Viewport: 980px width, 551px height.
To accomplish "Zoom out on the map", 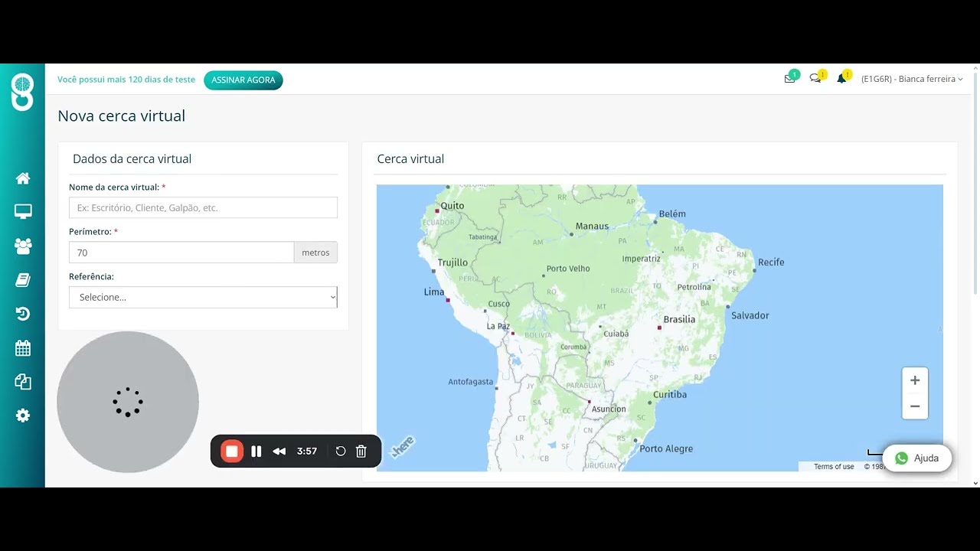I will [915, 406].
